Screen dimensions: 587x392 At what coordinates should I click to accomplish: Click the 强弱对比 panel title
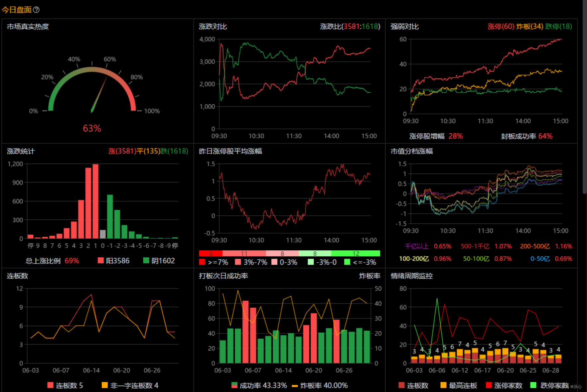pos(404,27)
